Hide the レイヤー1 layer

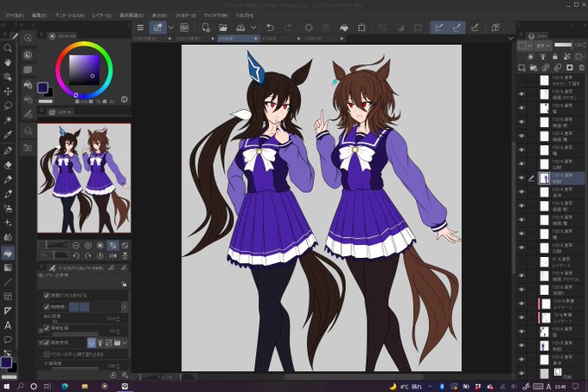(x=521, y=318)
